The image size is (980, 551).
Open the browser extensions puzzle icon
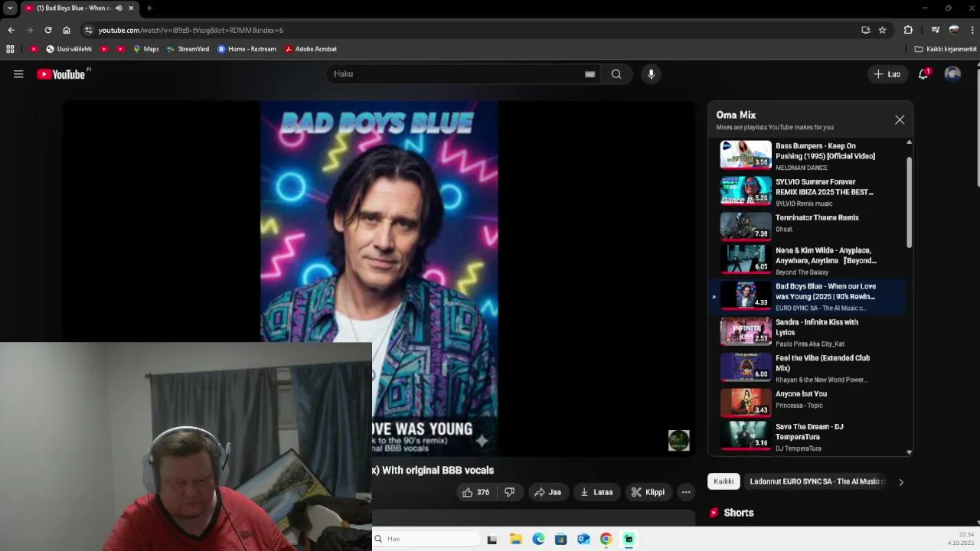908,30
